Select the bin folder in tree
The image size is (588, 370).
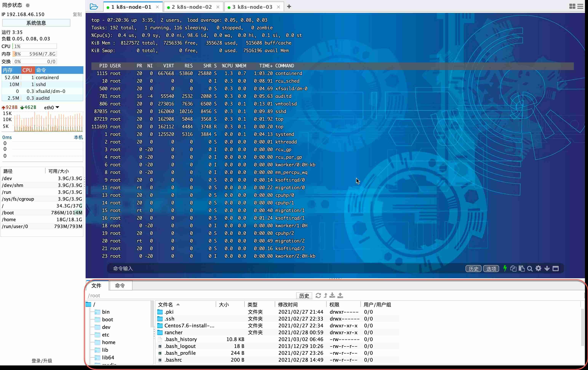(x=102, y=312)
